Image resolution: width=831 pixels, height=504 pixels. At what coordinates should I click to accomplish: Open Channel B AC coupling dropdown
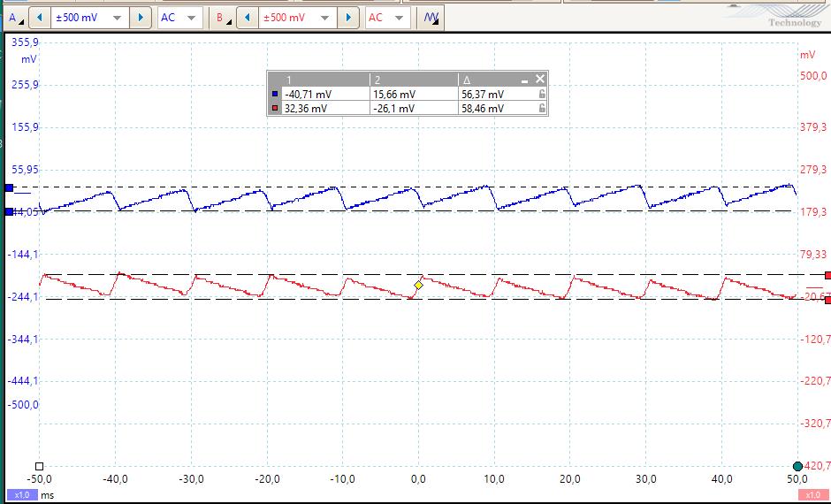(387, 18)
